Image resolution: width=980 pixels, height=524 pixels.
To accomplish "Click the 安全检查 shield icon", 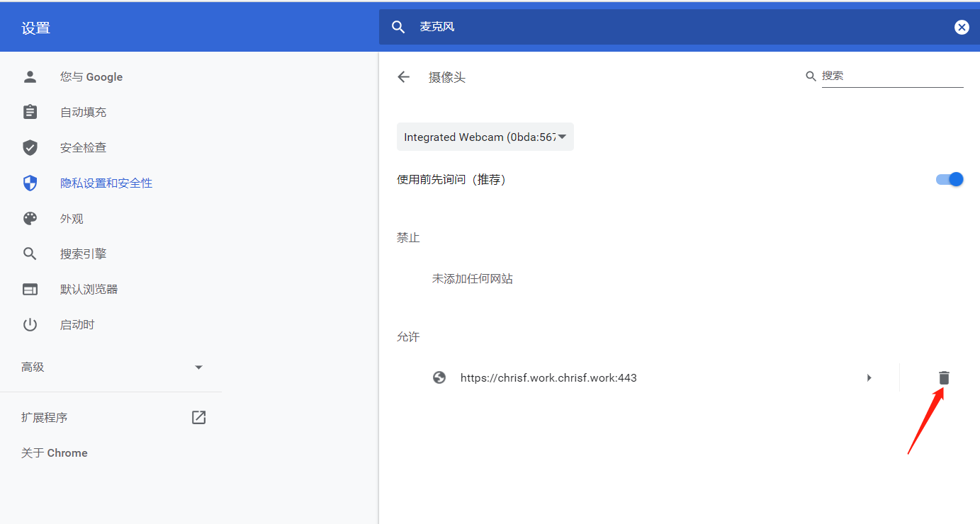I will 30,147.
